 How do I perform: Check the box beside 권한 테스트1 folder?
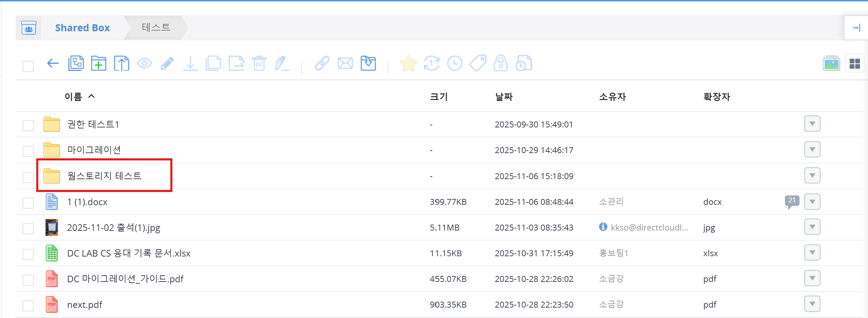point(28,125)
